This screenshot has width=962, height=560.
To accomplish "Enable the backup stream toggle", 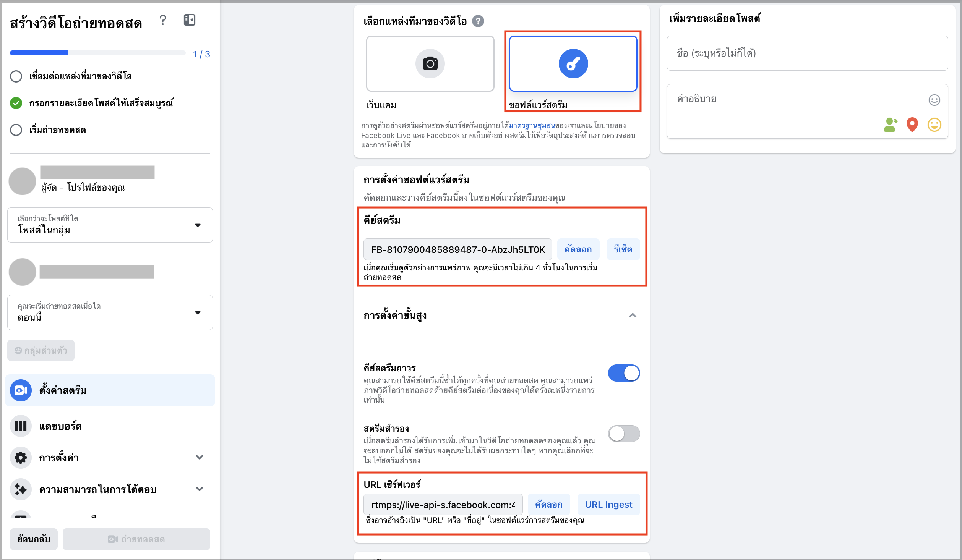I will pyautogui.click(x=624, y=434).
